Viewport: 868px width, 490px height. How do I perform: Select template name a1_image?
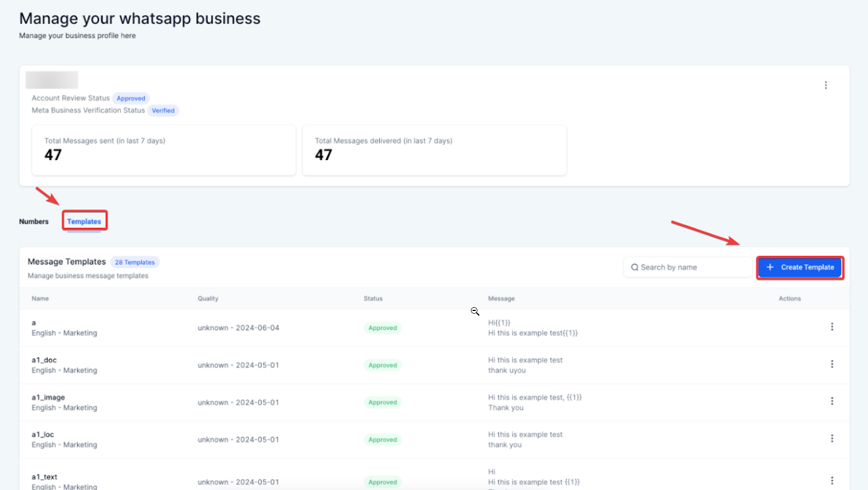(48, 397)
